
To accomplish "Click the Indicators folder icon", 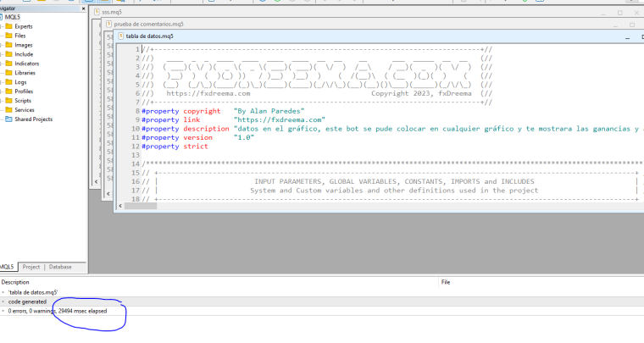I will (x=8, y=64).
